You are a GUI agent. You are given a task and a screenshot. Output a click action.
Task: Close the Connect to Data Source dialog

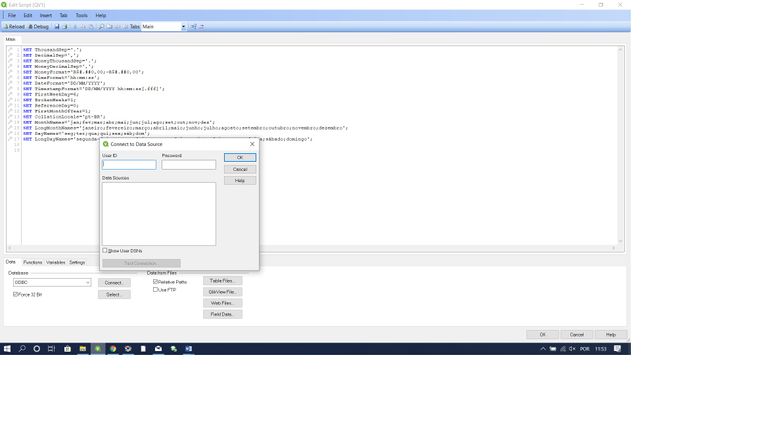(252, 144)
